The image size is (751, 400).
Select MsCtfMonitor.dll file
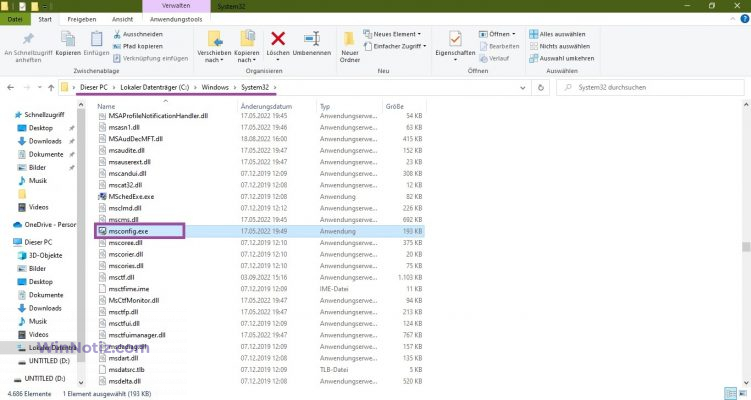click(129, 300)
